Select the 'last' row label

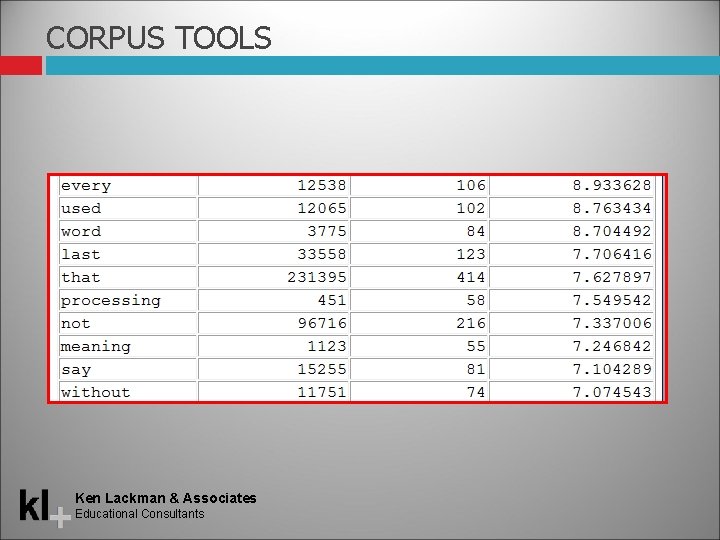pyautogui.click(x=81, y=254)
